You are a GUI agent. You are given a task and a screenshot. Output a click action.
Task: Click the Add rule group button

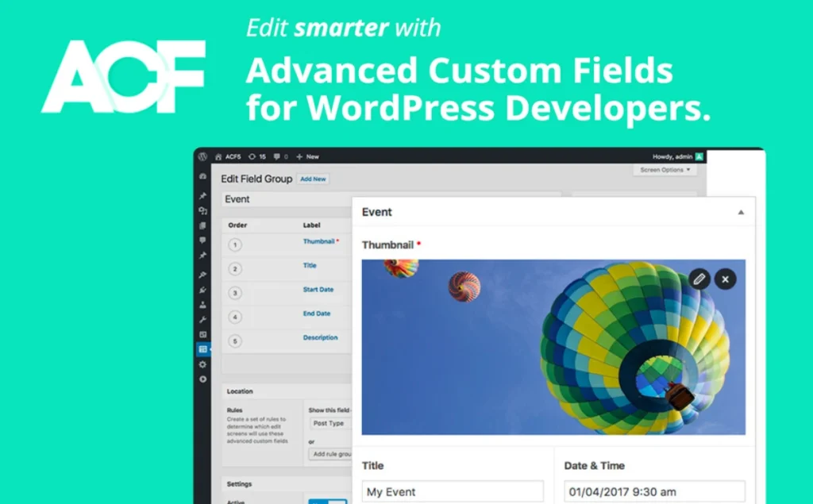pyautogui.click(x=331, y=454)
